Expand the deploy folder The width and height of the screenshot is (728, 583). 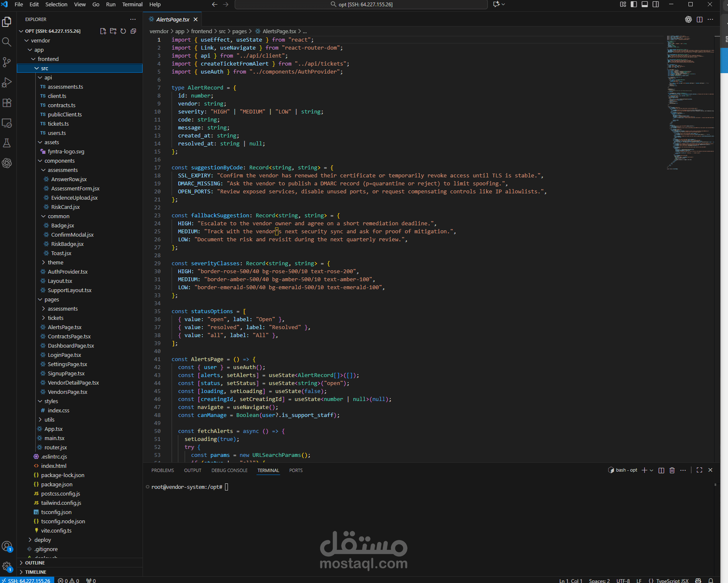pyautogui.click(x=30, y=540)
